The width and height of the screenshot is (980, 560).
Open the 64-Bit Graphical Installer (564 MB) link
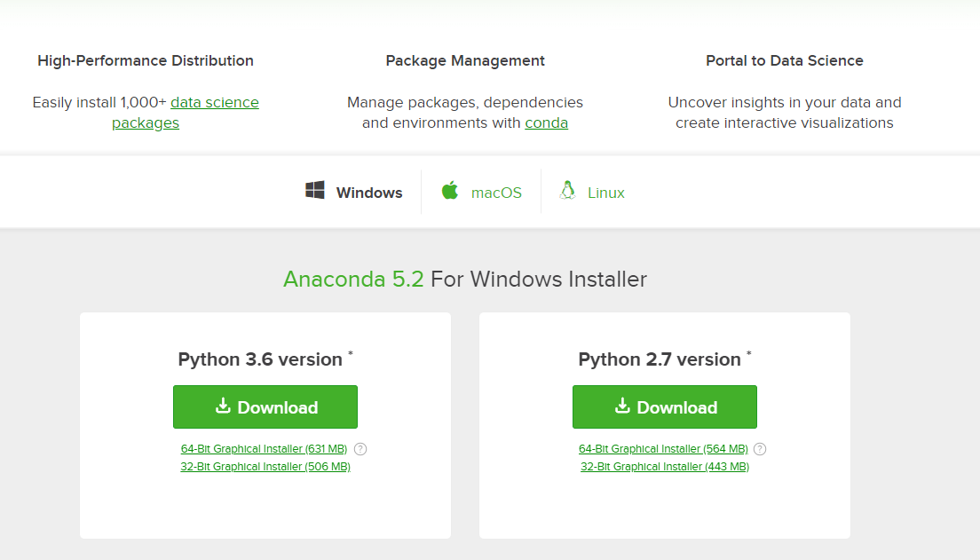coord(663,449)
